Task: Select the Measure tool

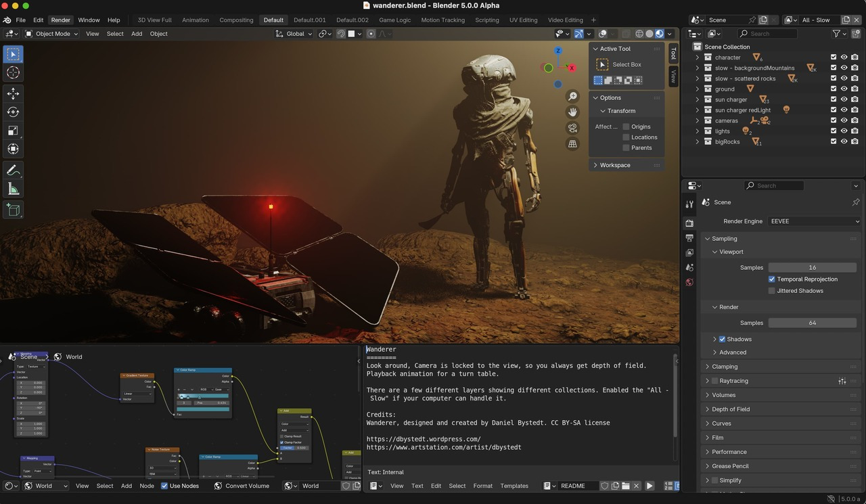Action: [13, 189]
